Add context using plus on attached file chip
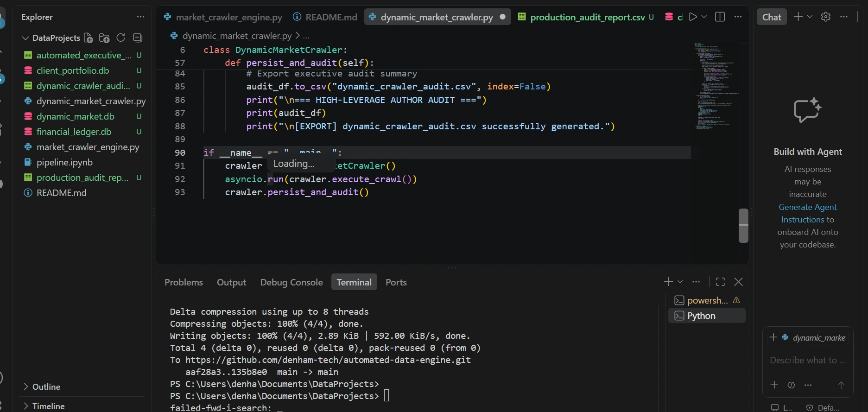 (773, 337)
